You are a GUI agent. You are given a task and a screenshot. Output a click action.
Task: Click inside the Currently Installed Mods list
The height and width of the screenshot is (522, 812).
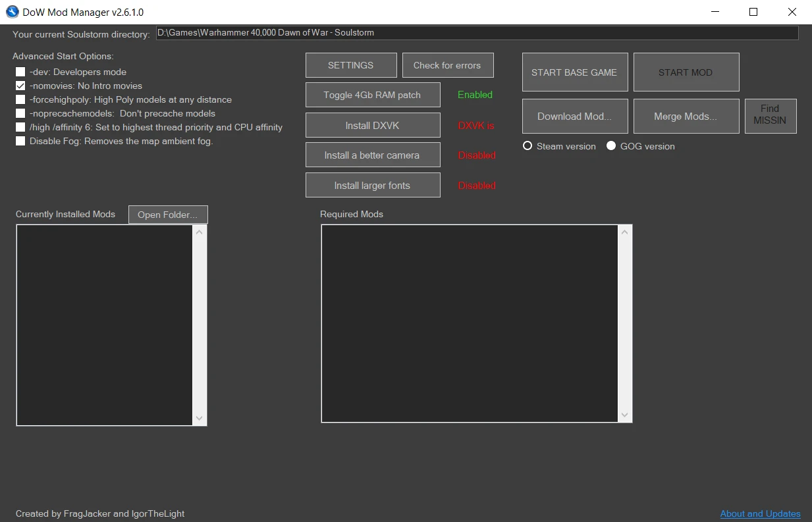tap(105, 325)
